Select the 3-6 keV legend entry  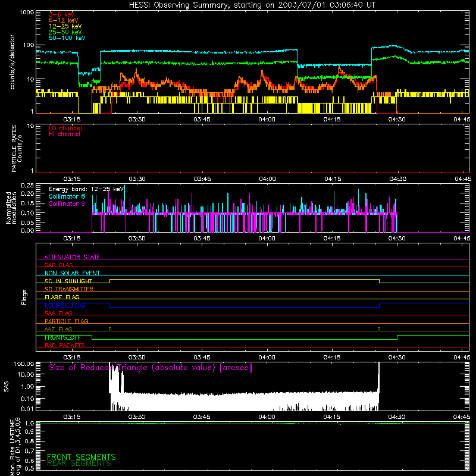pos(61,14)
